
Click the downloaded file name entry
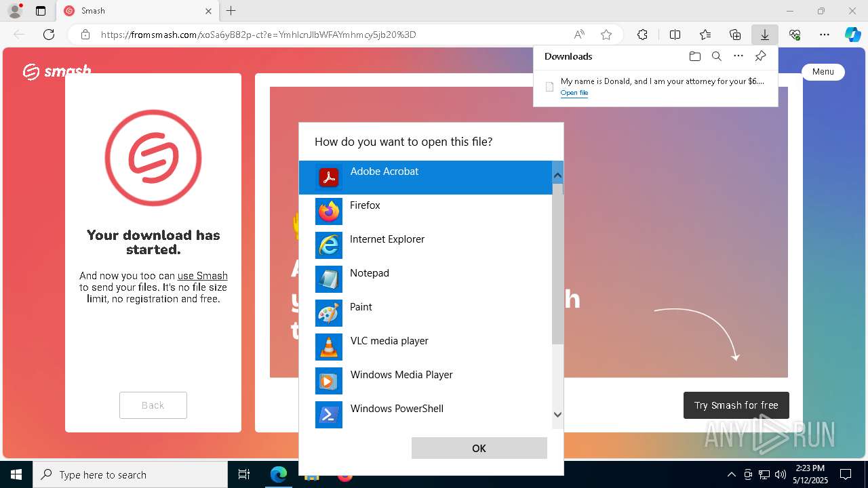coord(662,81)
